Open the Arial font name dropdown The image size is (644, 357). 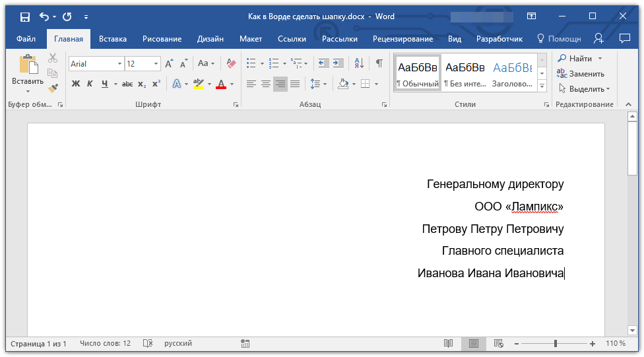pos(119,63)
